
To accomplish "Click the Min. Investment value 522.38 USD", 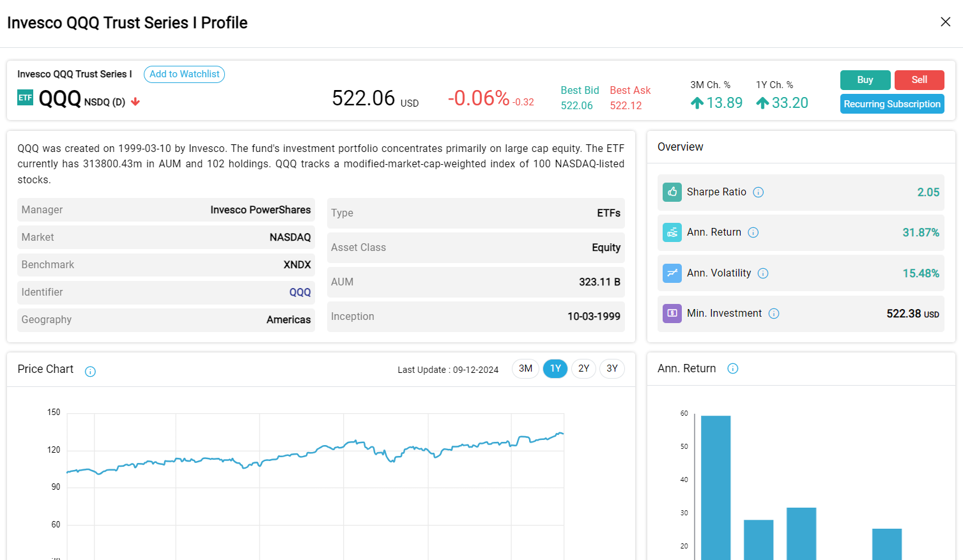I will click(913, 314).
